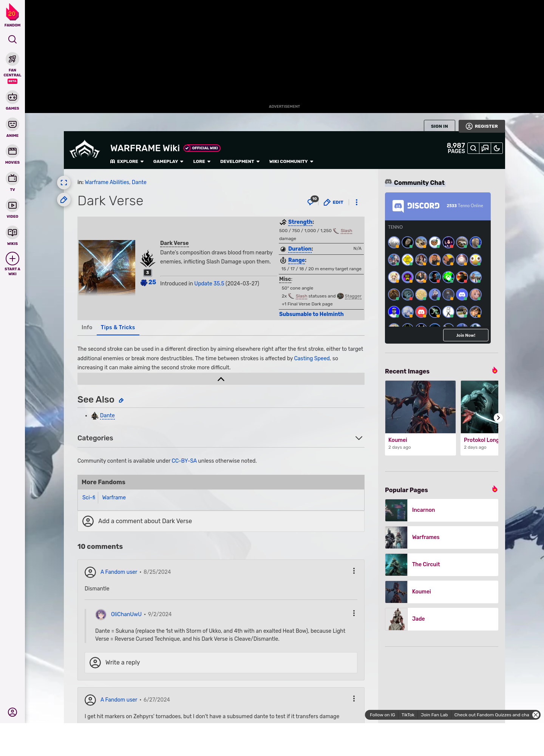Open the Casting Speed link
Screen dimensions: 544x756
[312, 358]
